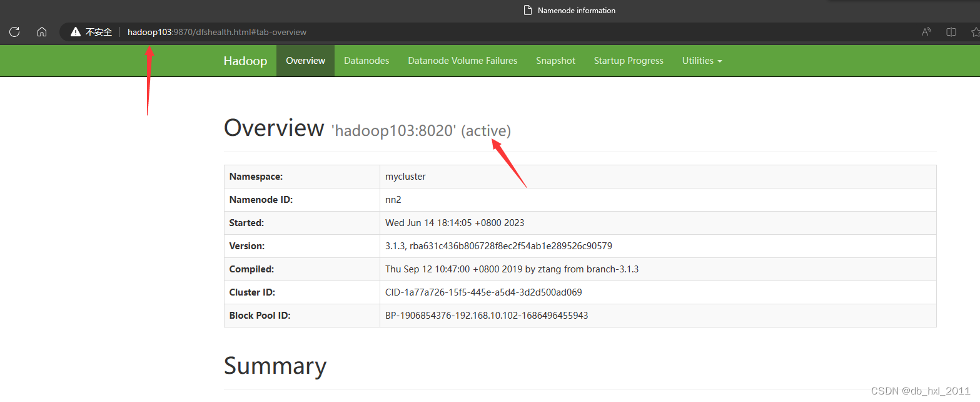Start Read aloud from the browser toolbar
Screen dimensions: 980x402
(926, 32)
